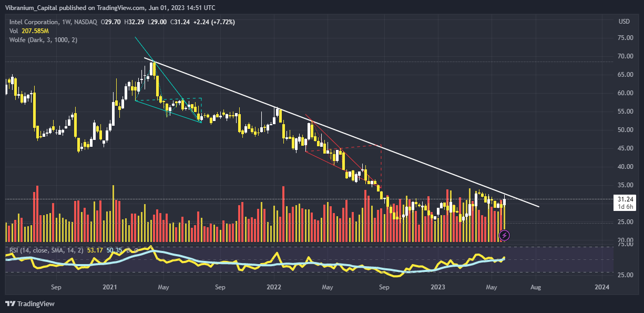
Task: Click the 55.00 price axis label
Action: pos(626,112)
